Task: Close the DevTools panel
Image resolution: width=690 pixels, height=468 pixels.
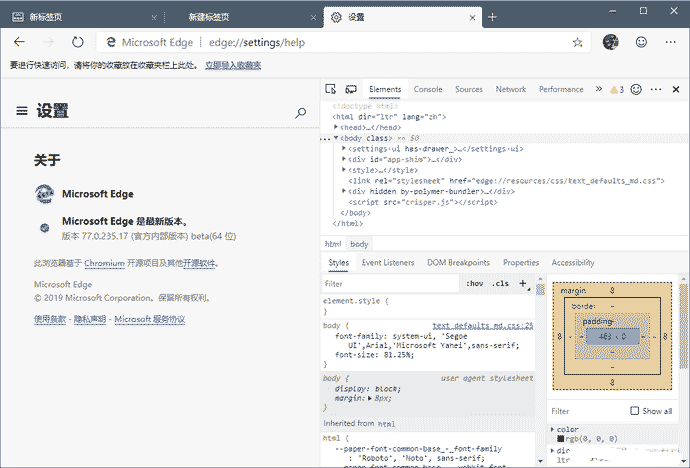Action: click(x=676, y=89)
